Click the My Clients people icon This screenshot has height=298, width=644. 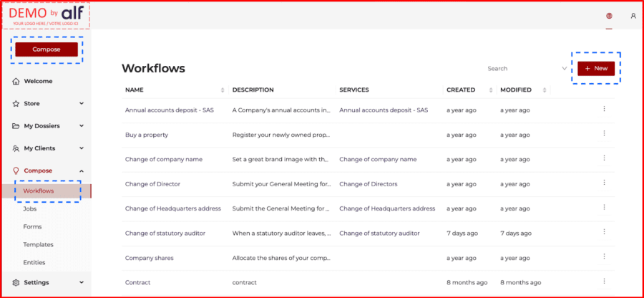(16, 148)
